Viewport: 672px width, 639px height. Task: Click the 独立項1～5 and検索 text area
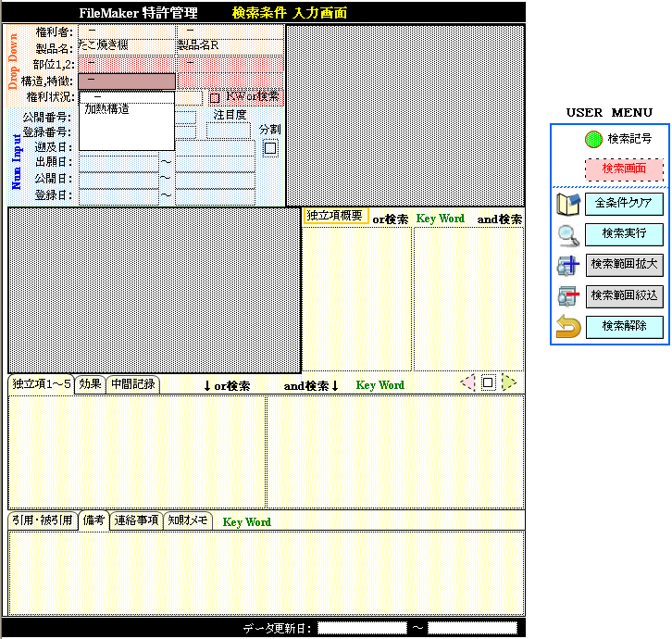tap(395, 452)
